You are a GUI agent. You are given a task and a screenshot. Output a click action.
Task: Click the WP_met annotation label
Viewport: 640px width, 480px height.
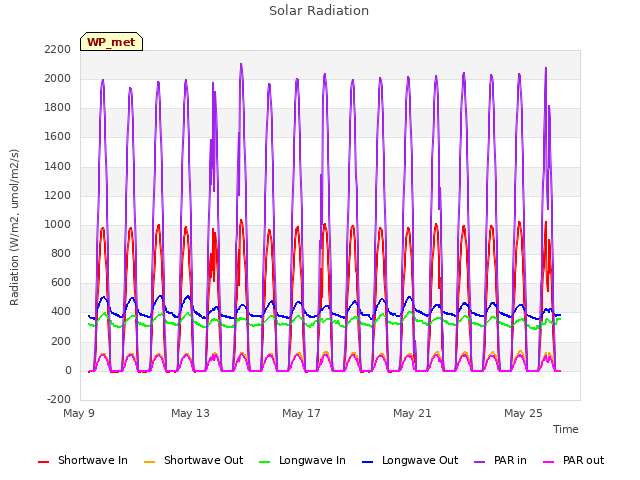(111, 42)
